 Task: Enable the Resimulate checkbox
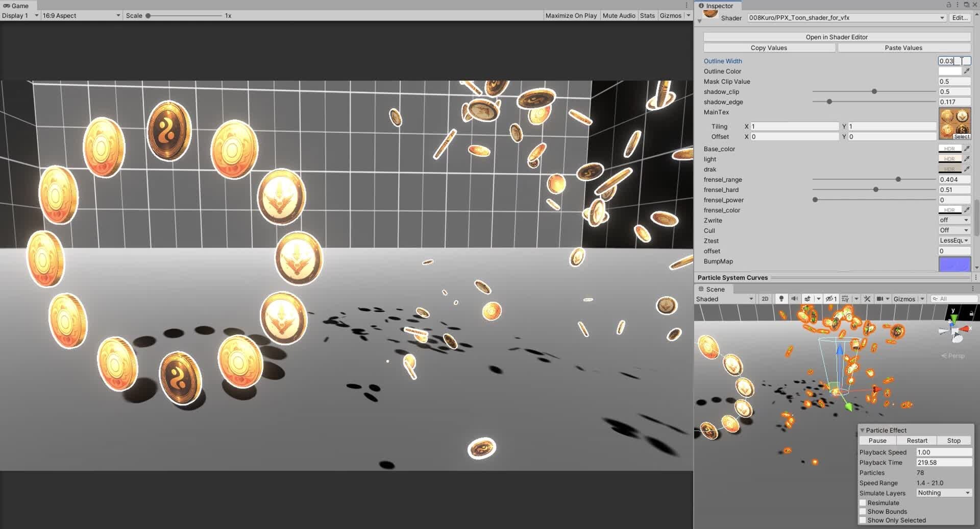(x=863, y=502)
